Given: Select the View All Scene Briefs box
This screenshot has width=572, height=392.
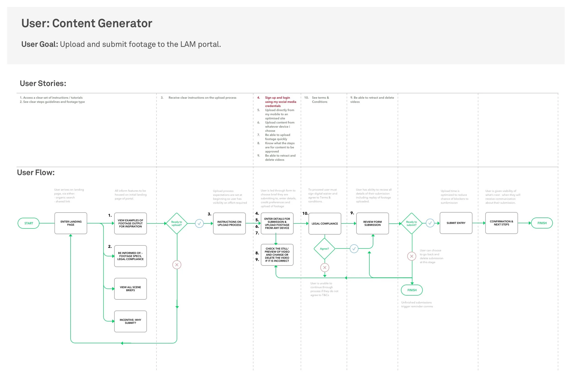Looking at the screenshot, I should click(x=130, y=289).
